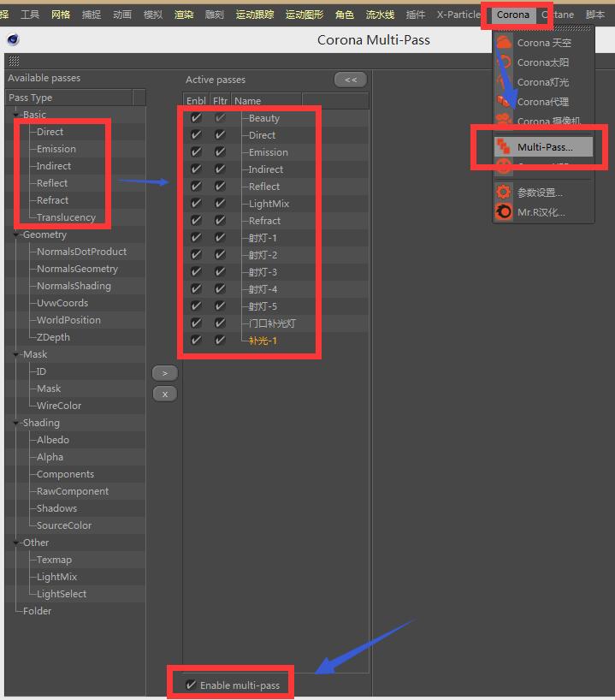615x700 pixels.
Task: Click the Pass Type column header
Action: pyautogui.click(x=69, y=98)
